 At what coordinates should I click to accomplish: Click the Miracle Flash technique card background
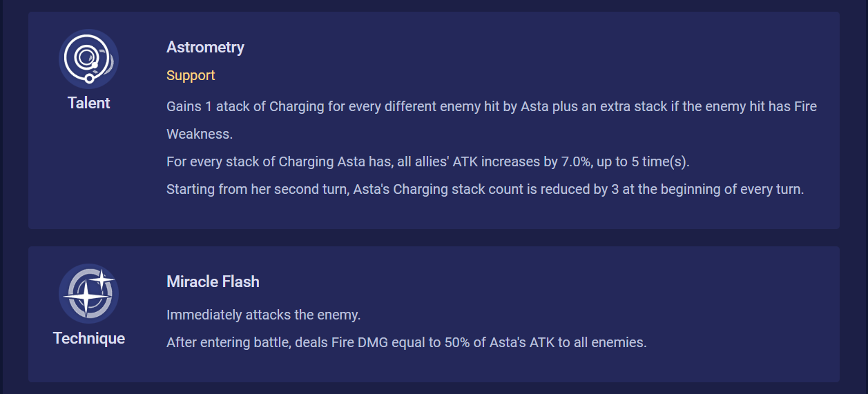[434, 314]
